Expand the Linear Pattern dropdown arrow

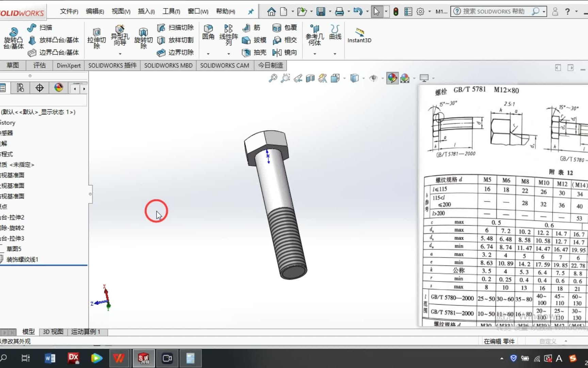coord(229,54)
